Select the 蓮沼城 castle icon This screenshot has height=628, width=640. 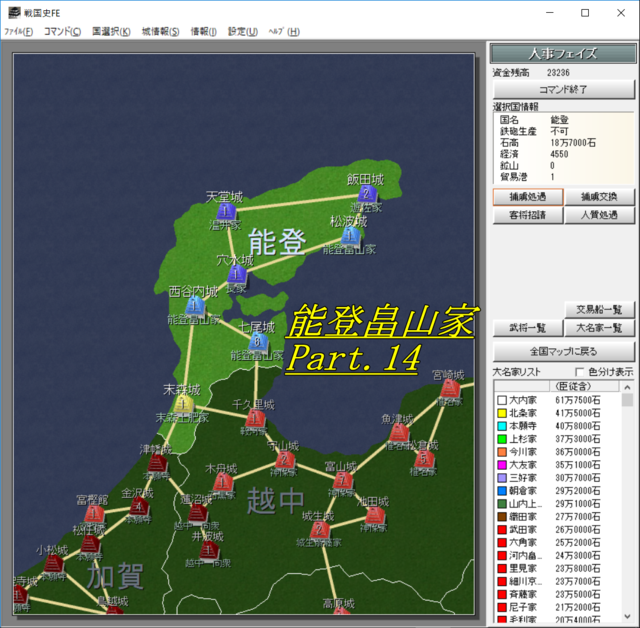pos(198,514)
